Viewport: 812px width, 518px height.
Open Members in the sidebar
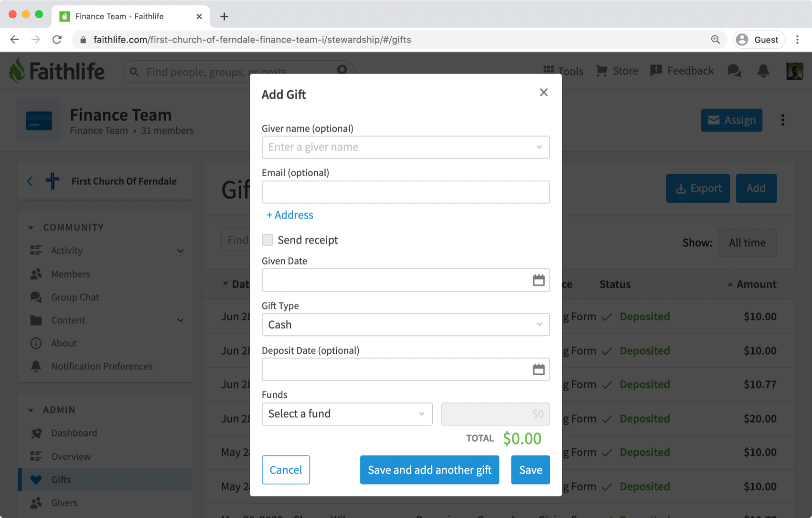point(70,274)
